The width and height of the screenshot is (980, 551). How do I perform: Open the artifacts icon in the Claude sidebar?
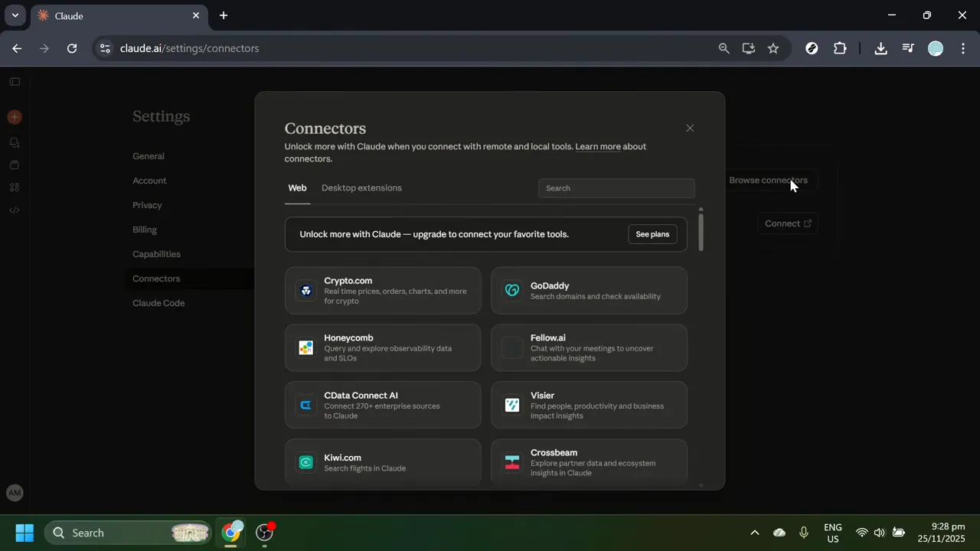15,187
